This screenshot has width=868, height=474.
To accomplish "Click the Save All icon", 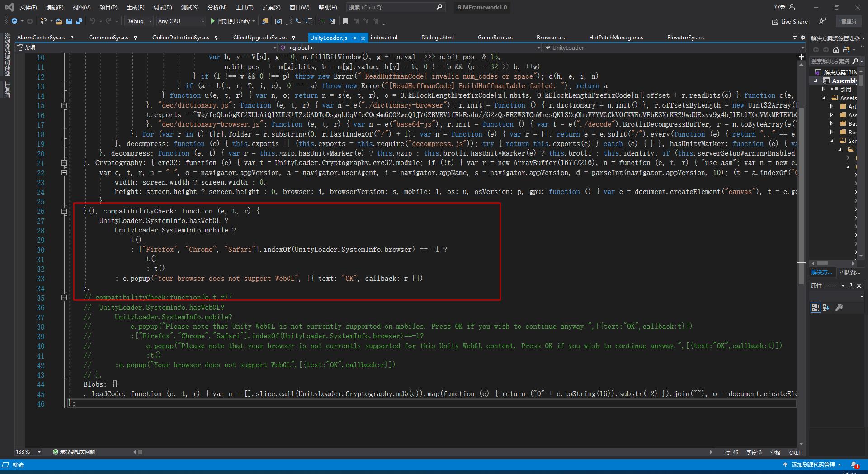I will pyautogui.click(x=79, y=21).
